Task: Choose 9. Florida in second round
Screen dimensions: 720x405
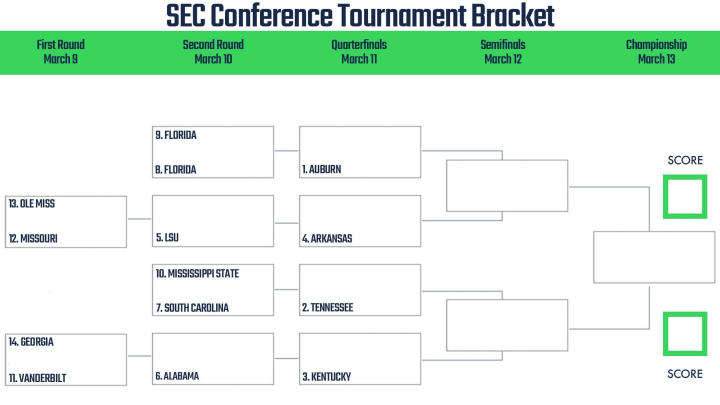Action: [x=176, y=135]
